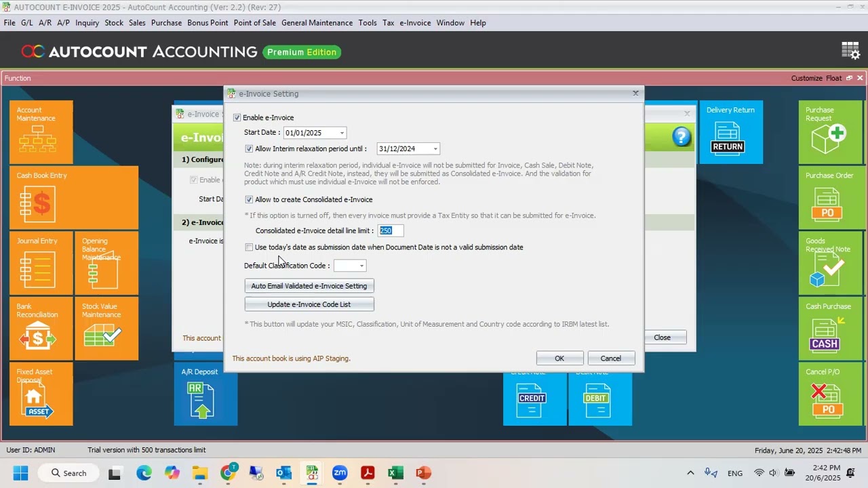The height and width of the screenshot is (488, 868).
Task: Open Default Classification Code dropdown
Action: coord(361,266)
